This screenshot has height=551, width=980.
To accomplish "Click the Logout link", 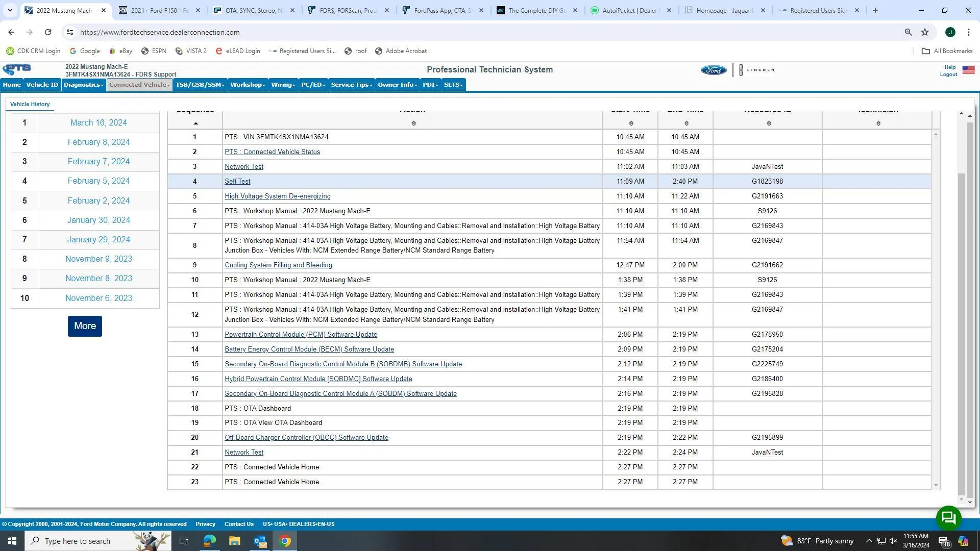I will tap(948, 74).
